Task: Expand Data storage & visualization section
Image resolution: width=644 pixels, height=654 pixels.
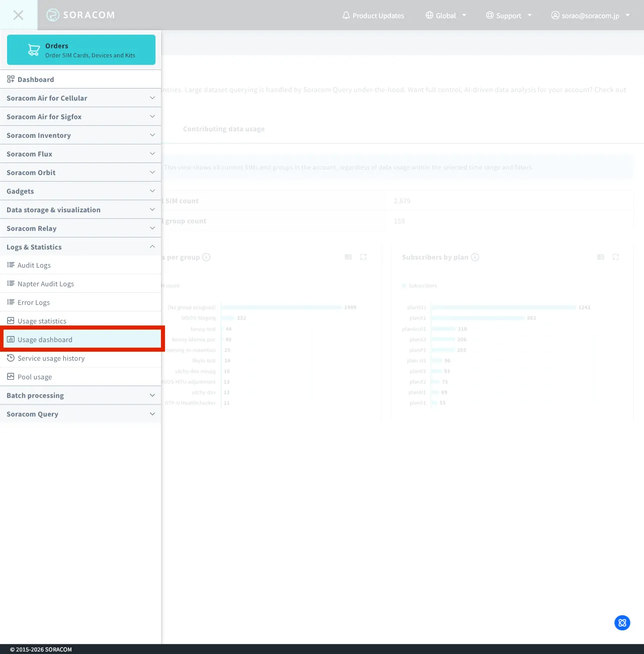Action: tap(80, 210)
